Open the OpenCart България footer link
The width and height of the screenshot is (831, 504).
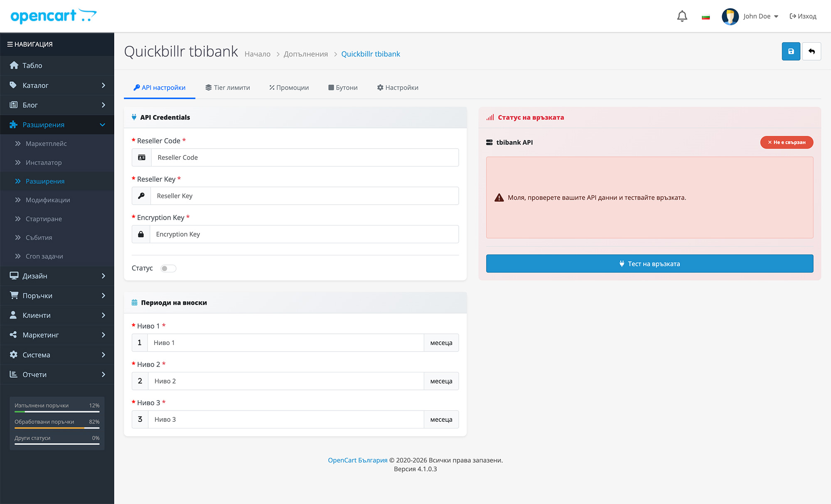pyautogui.click(x=357, y=460)
